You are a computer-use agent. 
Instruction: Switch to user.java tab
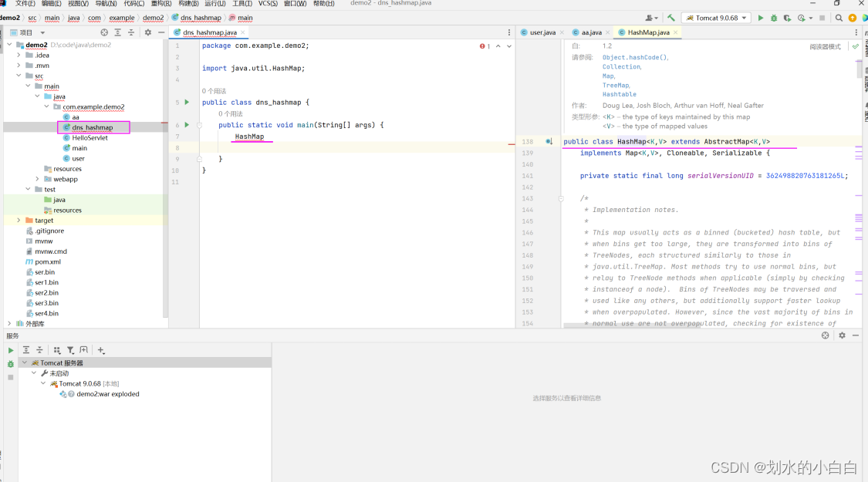point(542,32)
